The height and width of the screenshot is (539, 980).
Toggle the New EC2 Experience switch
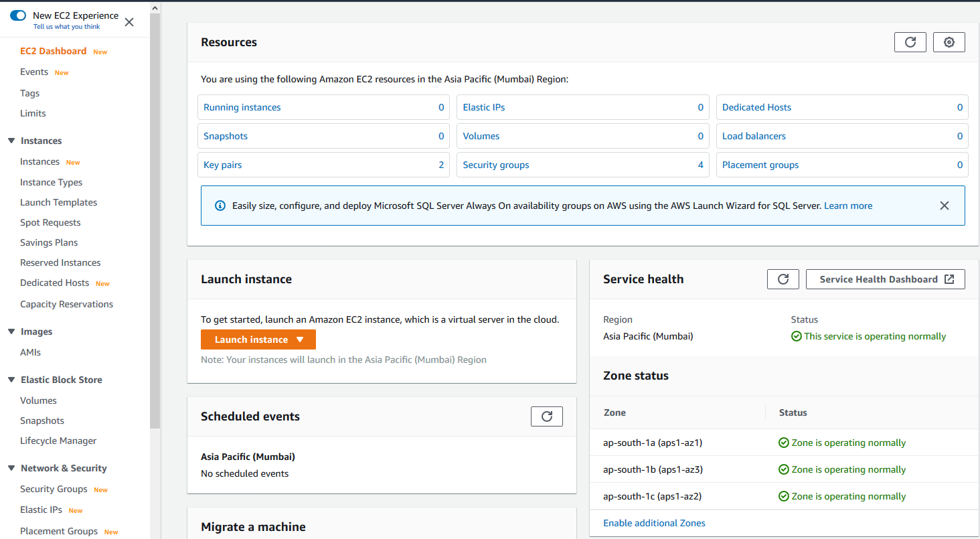[18, 15]
